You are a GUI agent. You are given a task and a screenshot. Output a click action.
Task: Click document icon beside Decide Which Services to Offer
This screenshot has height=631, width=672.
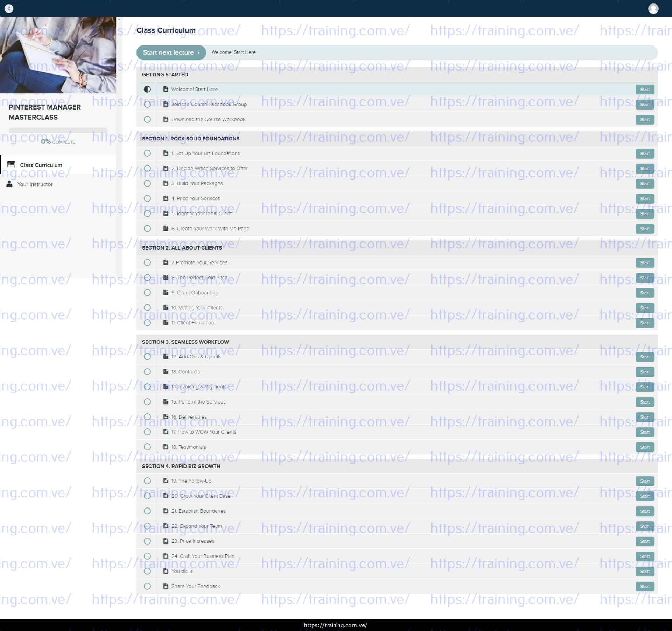pos(166,168)
